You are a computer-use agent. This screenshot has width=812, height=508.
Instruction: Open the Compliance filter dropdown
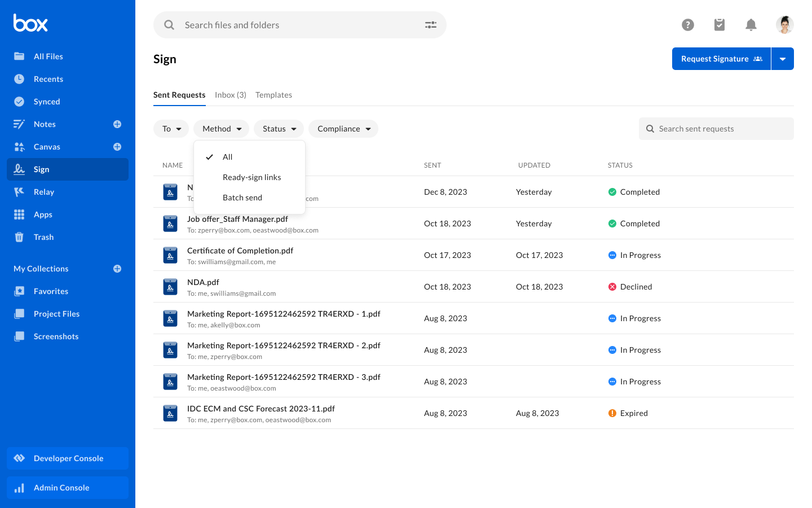(343, 129)
